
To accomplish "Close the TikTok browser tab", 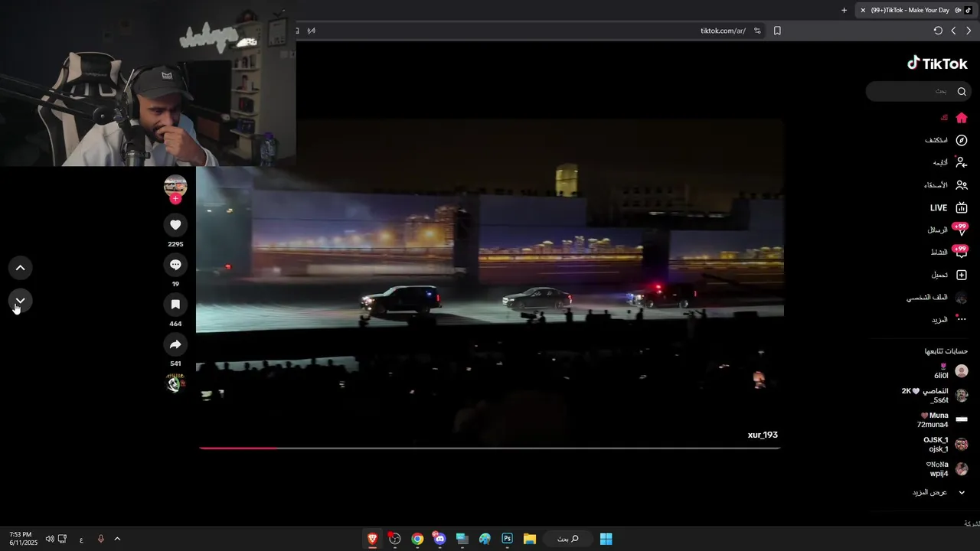I will point(863,10).
